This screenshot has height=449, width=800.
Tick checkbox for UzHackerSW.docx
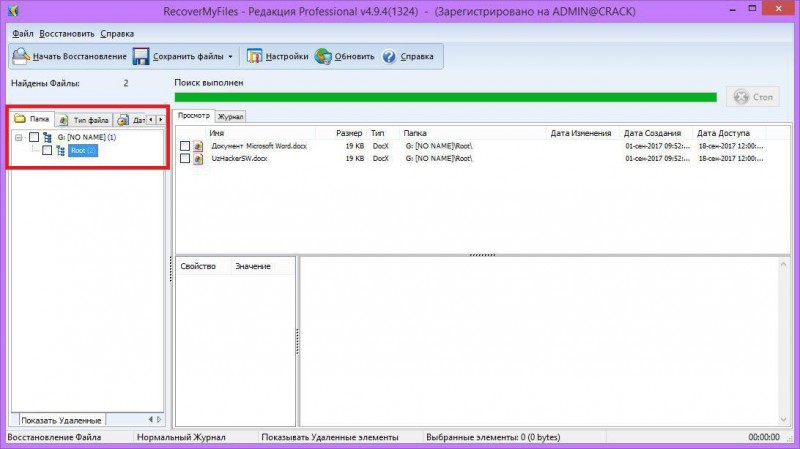[x=185, y=159]
